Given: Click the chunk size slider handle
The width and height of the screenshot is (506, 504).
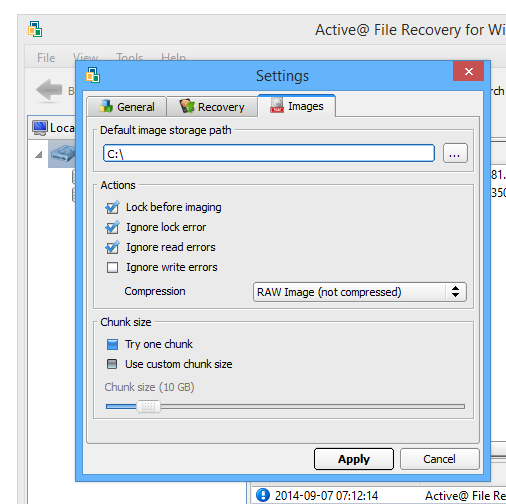Looking at the screenshot, I should coord(149,406).
